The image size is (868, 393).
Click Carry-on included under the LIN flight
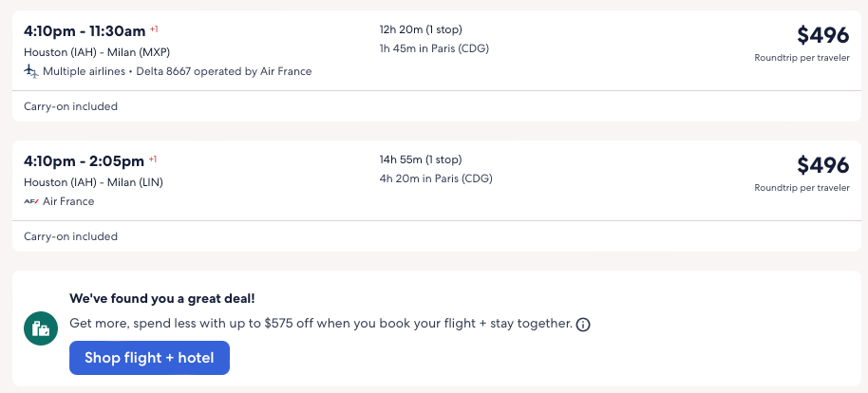[70, 236]
